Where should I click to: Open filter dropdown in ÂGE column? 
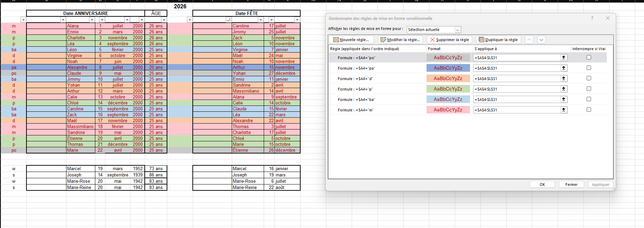(x=164, y=20)
